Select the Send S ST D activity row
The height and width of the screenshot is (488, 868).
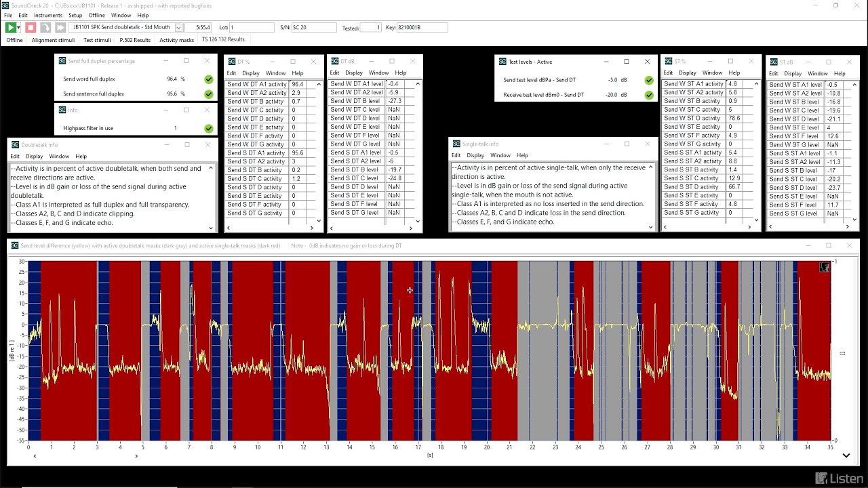706,187
